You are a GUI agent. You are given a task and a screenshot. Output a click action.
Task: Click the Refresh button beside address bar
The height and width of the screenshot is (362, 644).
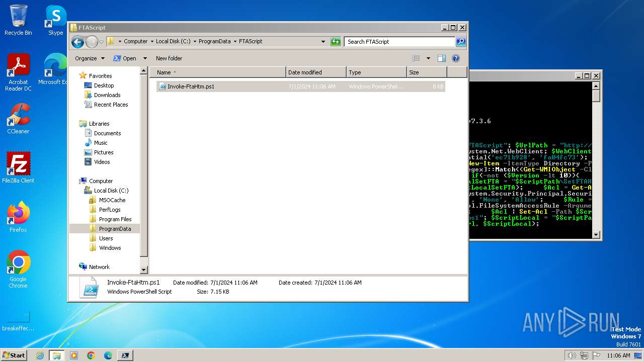(x=336, y=42)
